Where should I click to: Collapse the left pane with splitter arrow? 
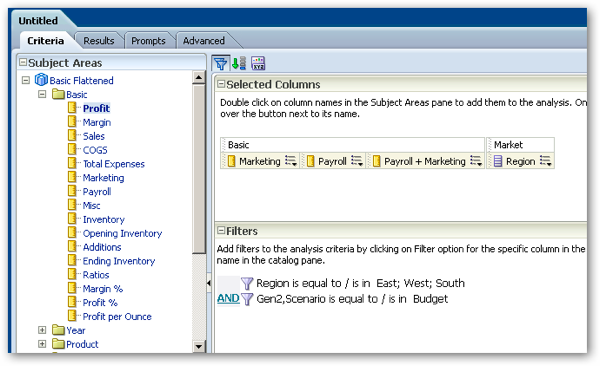coord(209,283)
